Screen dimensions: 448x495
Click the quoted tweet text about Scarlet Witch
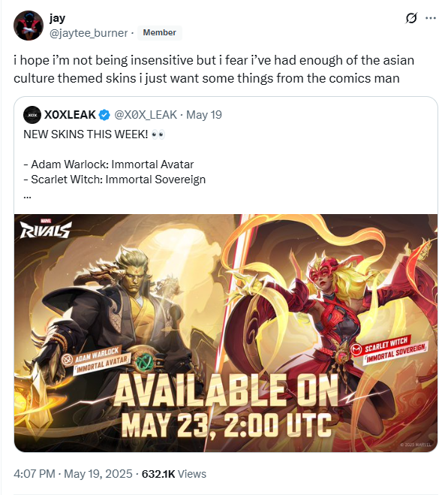click(115, 180)
